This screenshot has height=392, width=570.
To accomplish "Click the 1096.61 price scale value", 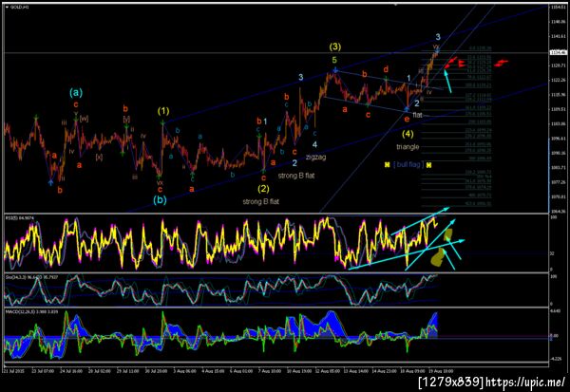I will [559, 139].
